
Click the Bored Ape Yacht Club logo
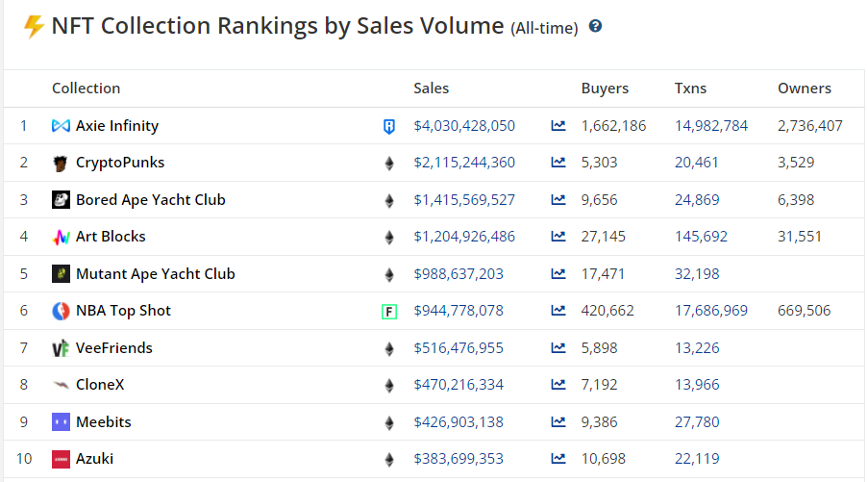pos(61,200)
